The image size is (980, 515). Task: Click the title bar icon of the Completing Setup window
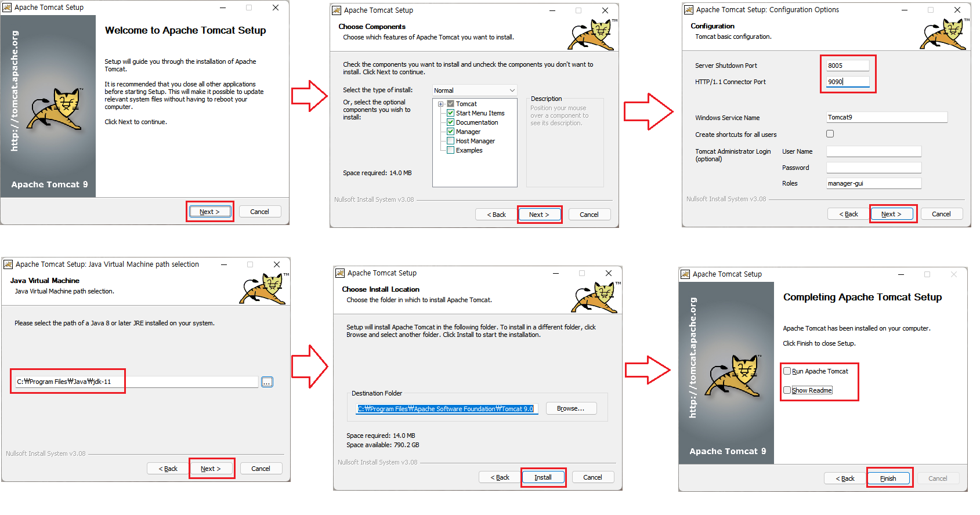pyautogui.click(x=685, y=274)
